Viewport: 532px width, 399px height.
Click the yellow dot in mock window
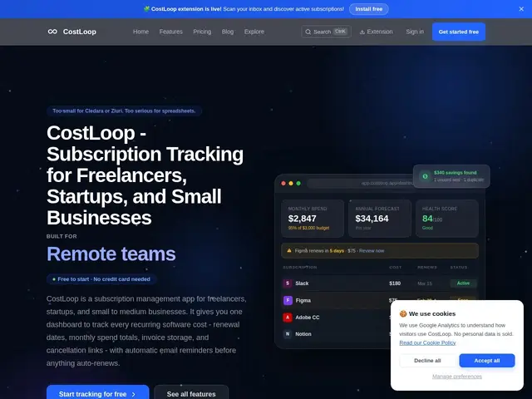pos(291,183)
